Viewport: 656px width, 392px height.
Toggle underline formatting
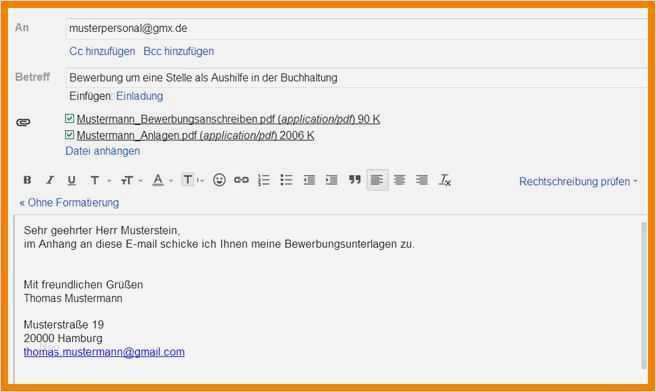click(x=72, y=180)
